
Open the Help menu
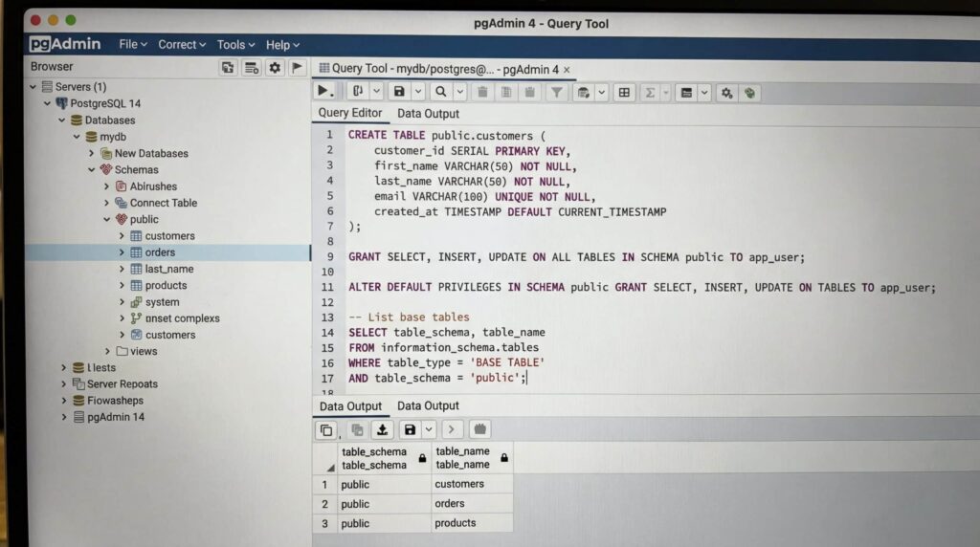point(282,45)
